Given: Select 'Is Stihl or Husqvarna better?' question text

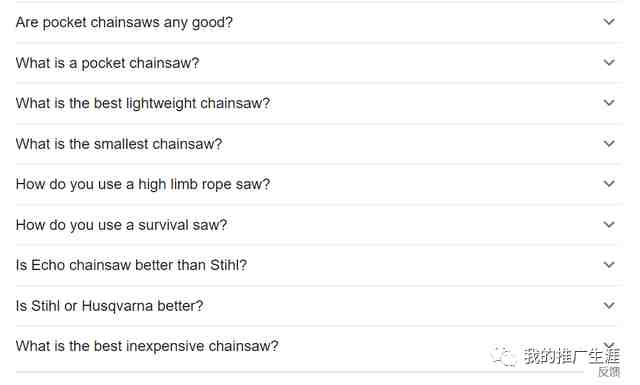Looking at the screenshot, I should pyautogui.click(x=109, y=306).
